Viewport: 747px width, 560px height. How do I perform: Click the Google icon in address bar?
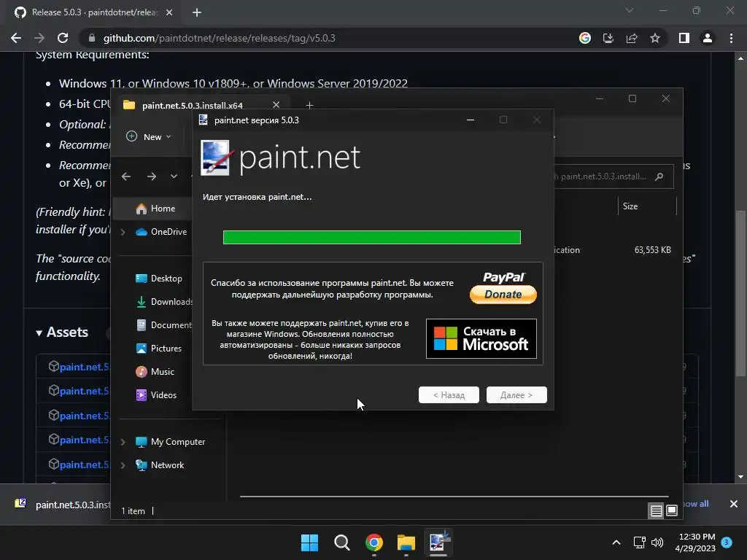click(585, 38)
